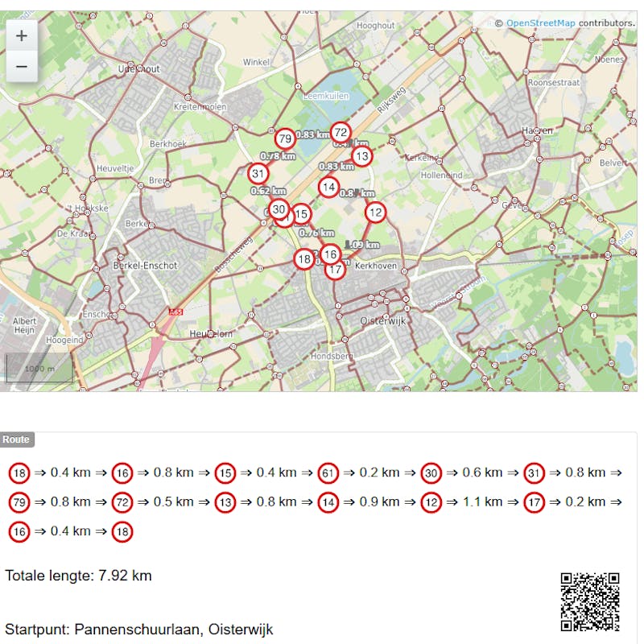The height and width of the screenshot is (644, 644).
Task: Open the OpenStreetMap contributors link
Action: [x=540, y=23]
